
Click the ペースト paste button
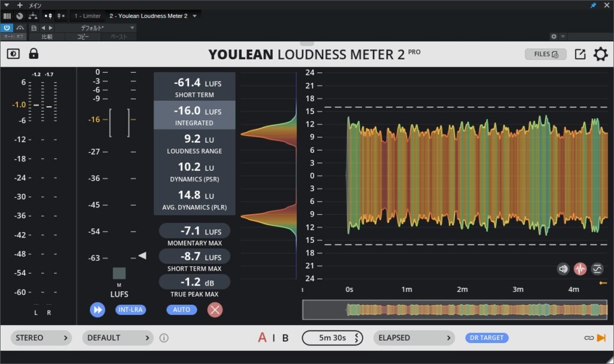[119, 37]
